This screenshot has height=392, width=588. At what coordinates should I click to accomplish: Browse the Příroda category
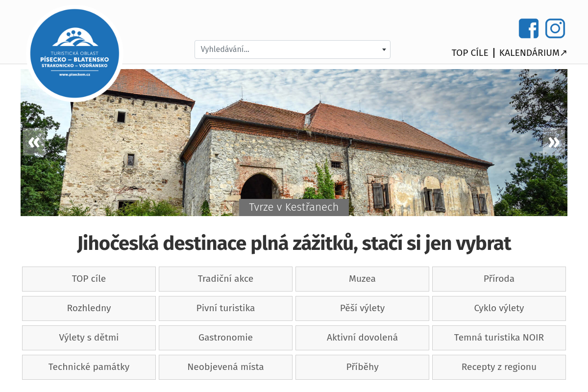click(x=499, y=279)
